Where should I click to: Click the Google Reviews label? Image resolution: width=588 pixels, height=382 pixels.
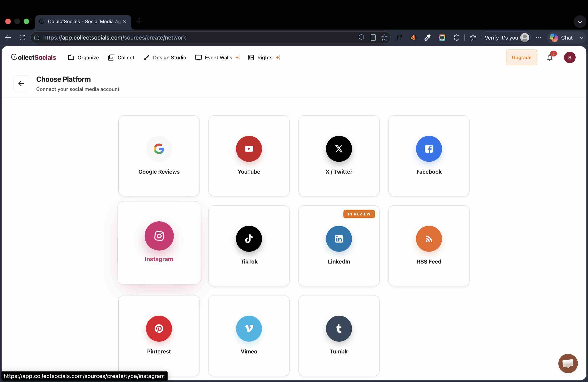coord(159,172)
